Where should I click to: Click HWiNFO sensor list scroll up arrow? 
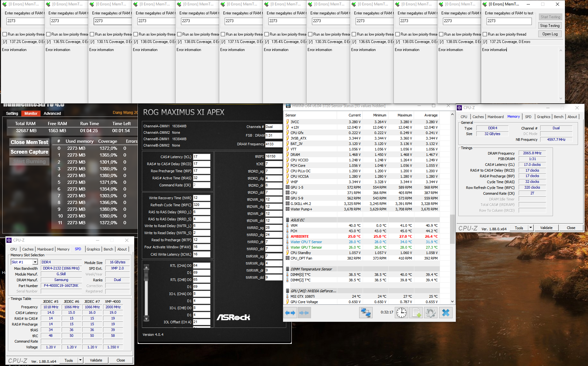coord(453,115)
